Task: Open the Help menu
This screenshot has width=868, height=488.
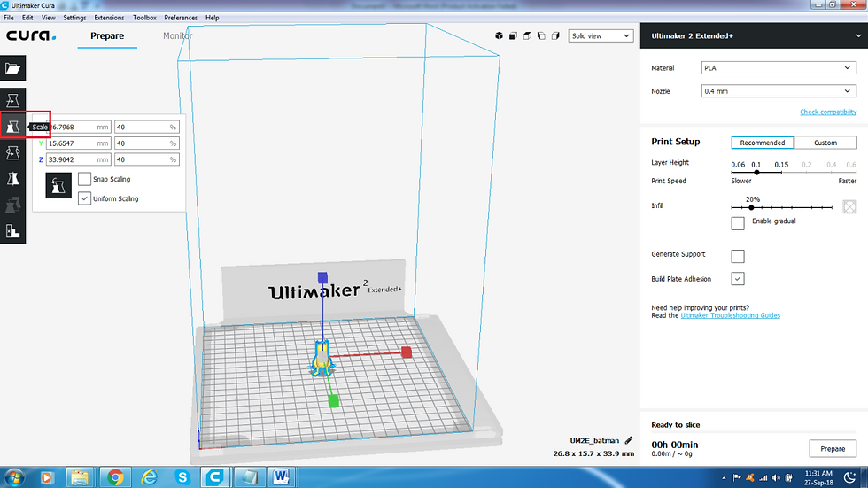Action: [213, 18]
